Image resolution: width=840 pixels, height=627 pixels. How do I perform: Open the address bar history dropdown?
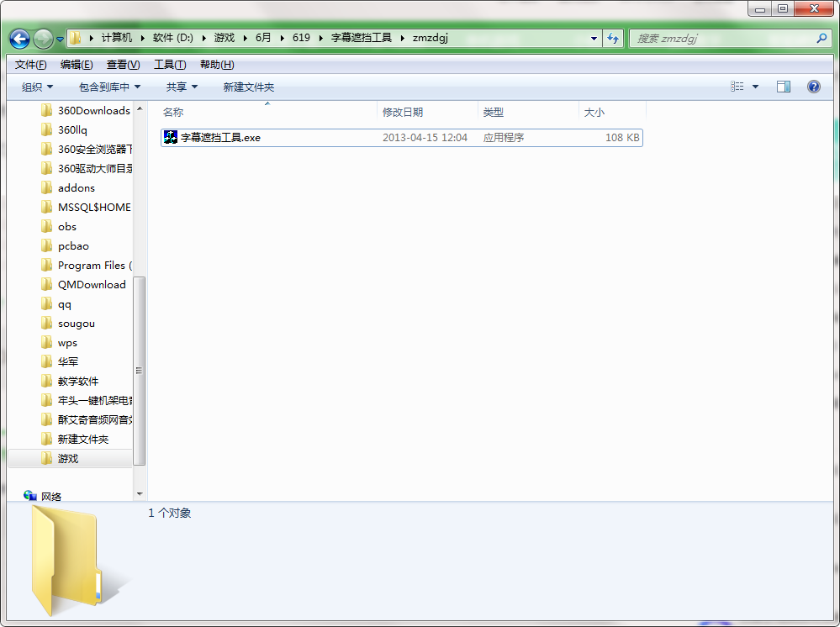pyautogui.click(x=594, y=39)
